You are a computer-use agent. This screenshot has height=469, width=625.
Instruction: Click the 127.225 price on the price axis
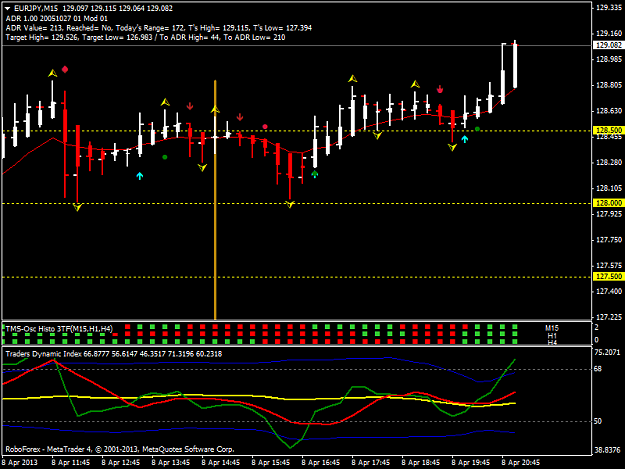click(609, 317)
